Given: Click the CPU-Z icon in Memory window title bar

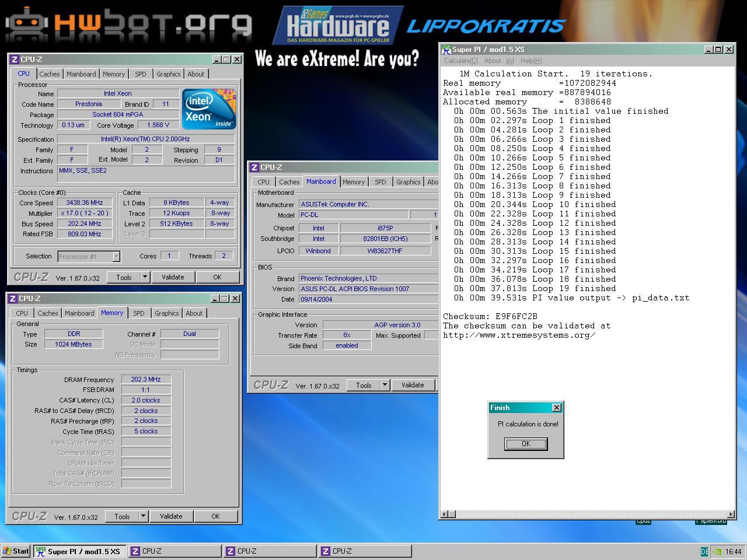Looking at the screenshot, I should click(x=13, y=299).
